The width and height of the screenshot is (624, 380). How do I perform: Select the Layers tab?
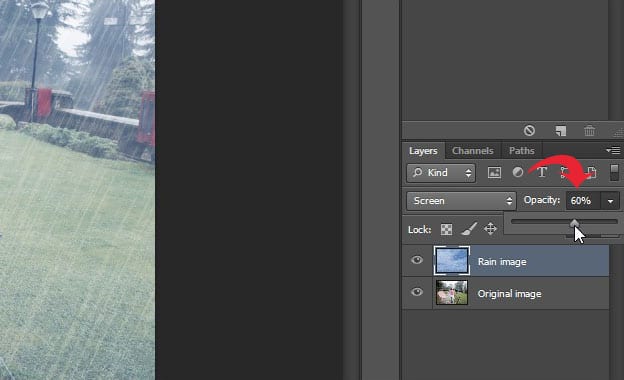[x=423, y=151]
